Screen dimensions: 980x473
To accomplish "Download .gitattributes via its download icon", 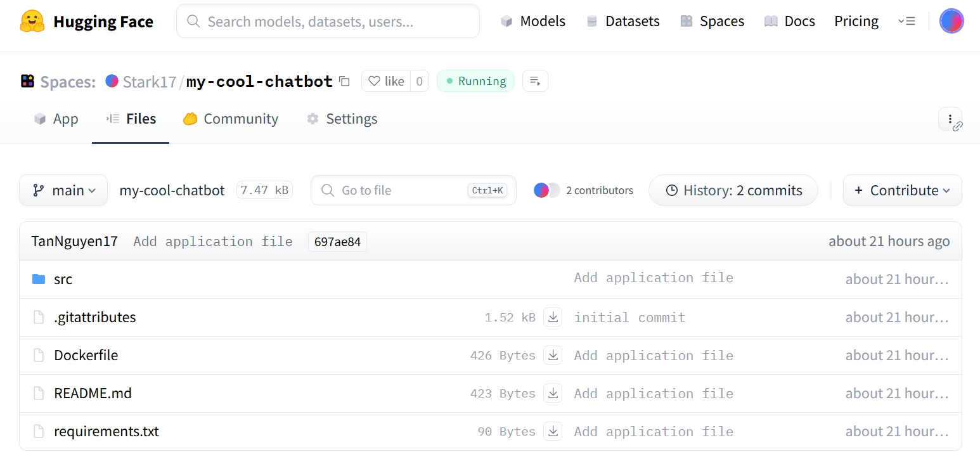I will click(553, 318).
